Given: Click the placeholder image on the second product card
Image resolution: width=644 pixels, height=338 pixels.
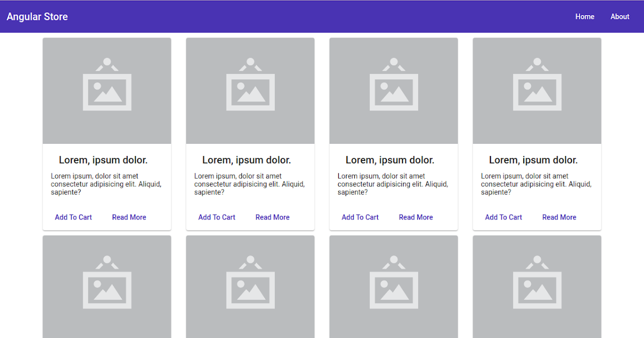Looking at the screenshot, I should (250, 90).
